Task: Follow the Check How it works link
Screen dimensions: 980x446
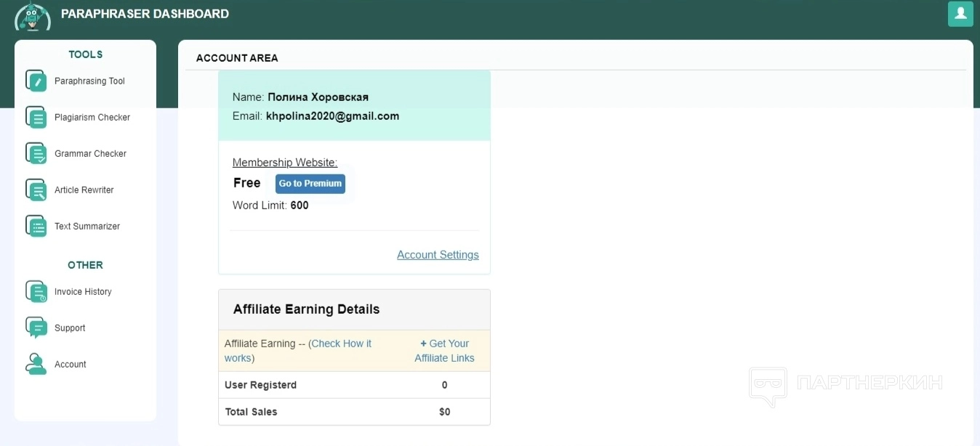Action: coord(341,344)
